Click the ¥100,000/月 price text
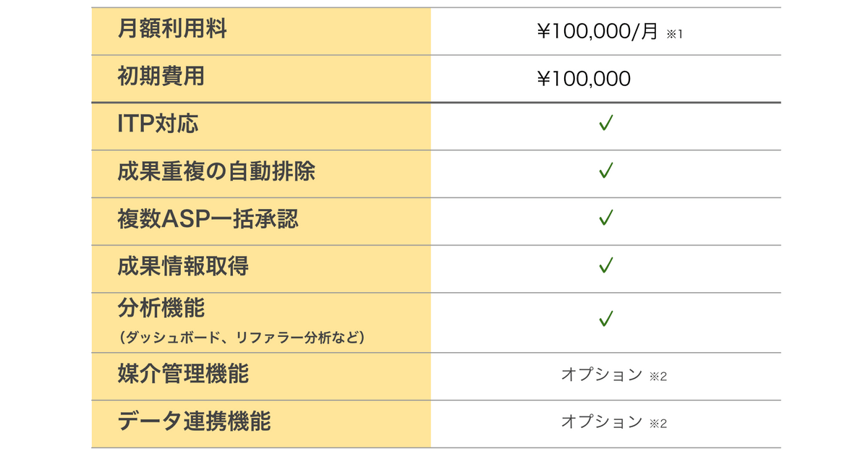The image size is (868, 454). 597,32
